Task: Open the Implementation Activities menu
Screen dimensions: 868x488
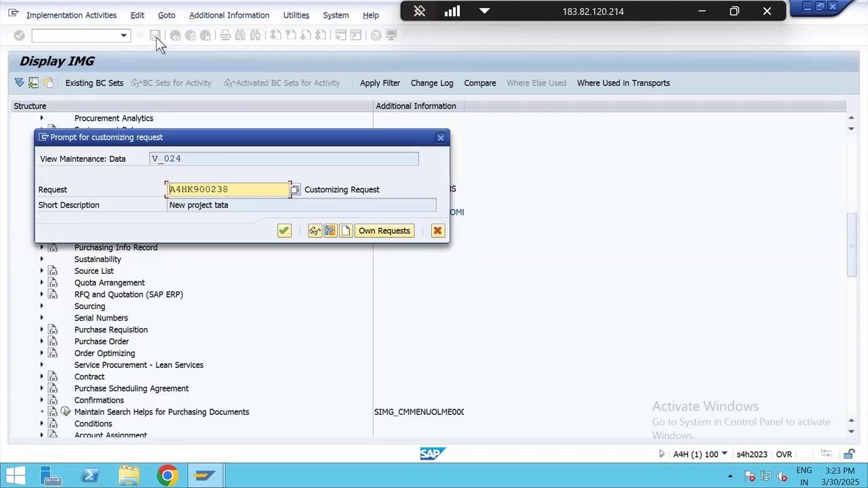Action: (x=71, y=15)
